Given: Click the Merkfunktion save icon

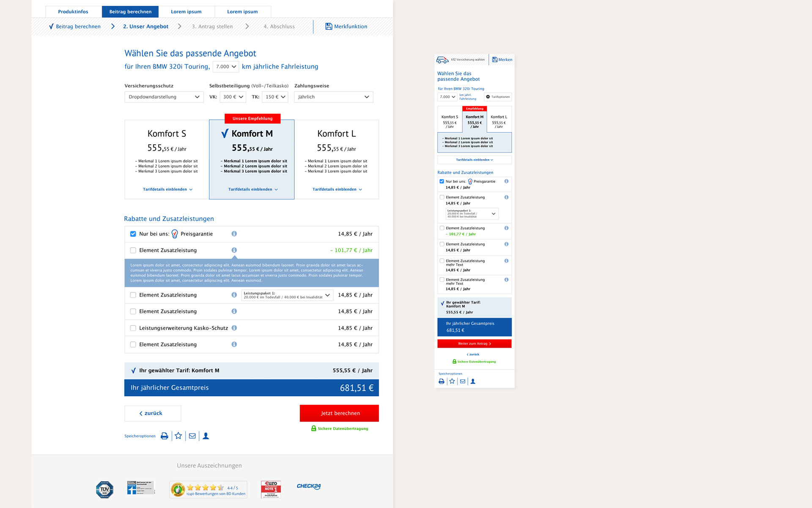Looking at the screenshot, I should coord(329,26).
